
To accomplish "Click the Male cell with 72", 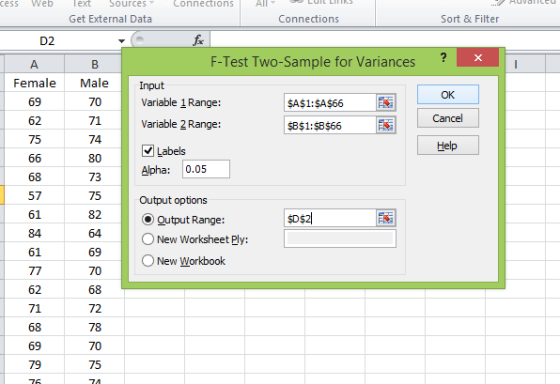I will coord(94,308).
